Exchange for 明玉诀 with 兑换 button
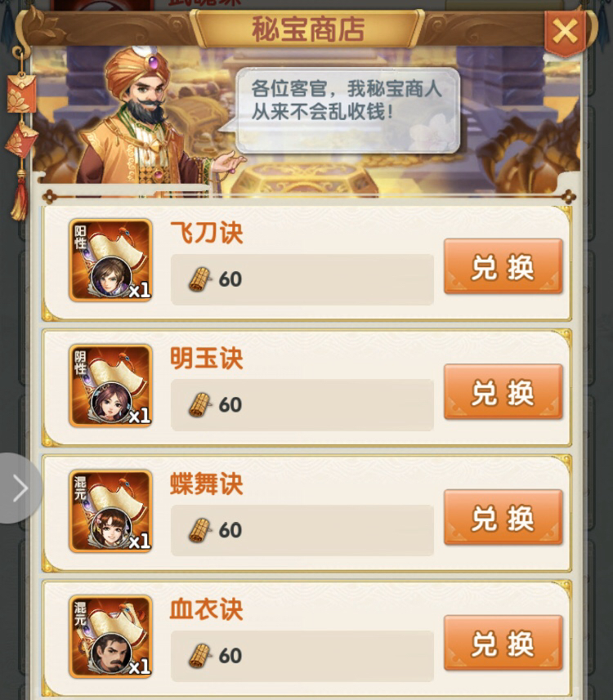The width and height of the screenshot is (613, 700). (x=503, y=391)
